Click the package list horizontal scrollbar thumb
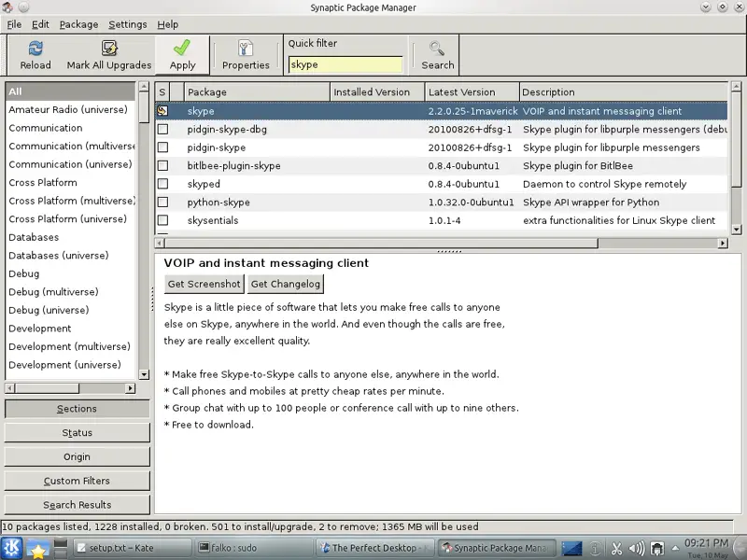This screenshot has height=560, width=747. (x=381, y=243)
